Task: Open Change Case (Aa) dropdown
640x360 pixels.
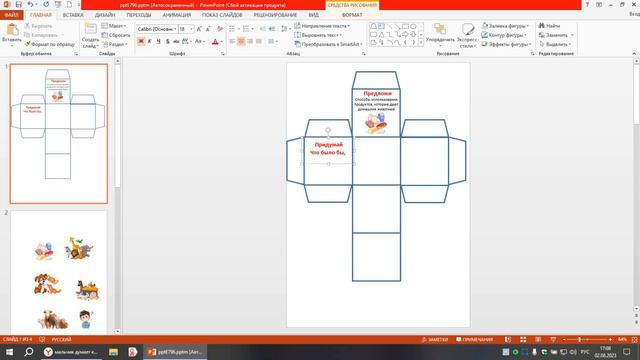Action: click(199, 41)
